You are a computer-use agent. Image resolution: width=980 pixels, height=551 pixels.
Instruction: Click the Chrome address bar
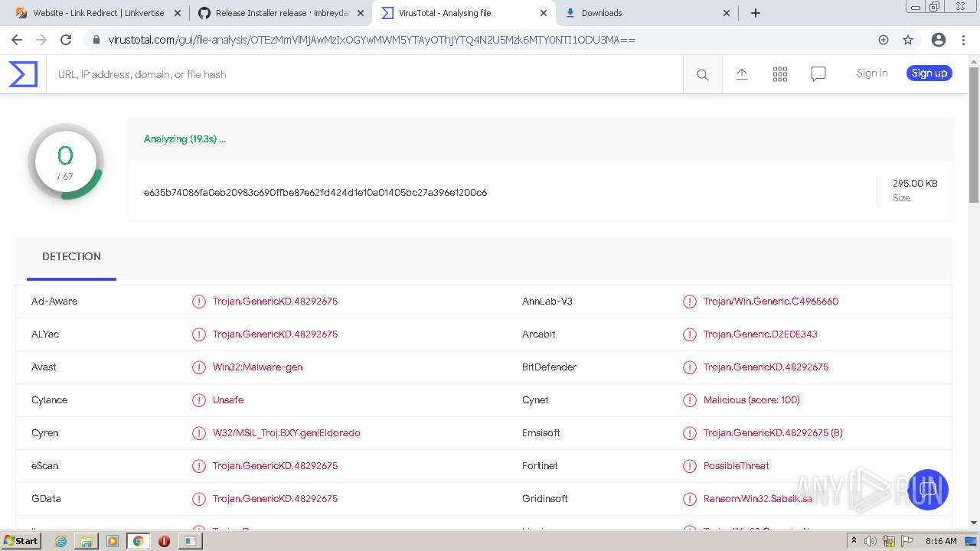[x=459, y=40]
